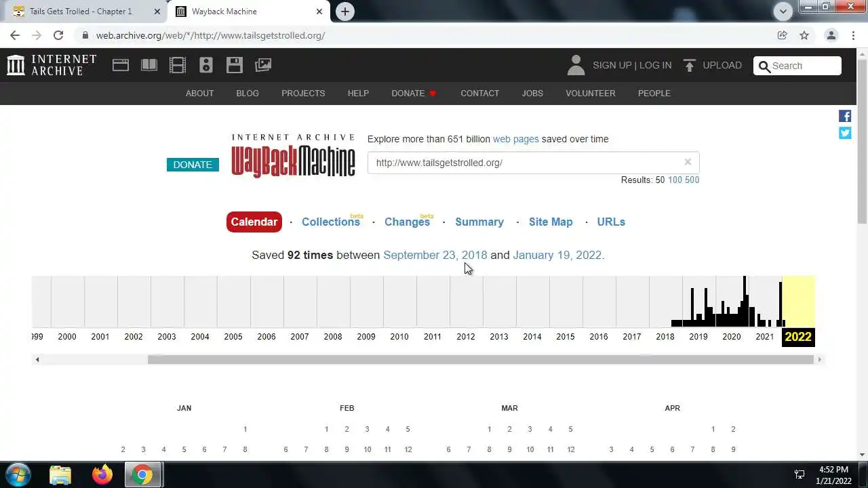The width and height of the screenshot is (868, 488).
Task: Click the timeline horizontal scrollbar thumb
Action: coord(480,359)
